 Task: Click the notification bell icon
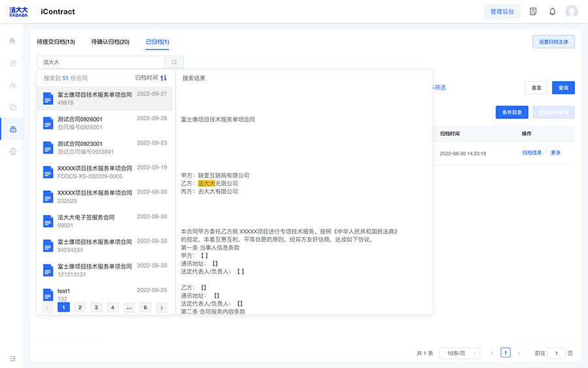[x=552, y=12]
